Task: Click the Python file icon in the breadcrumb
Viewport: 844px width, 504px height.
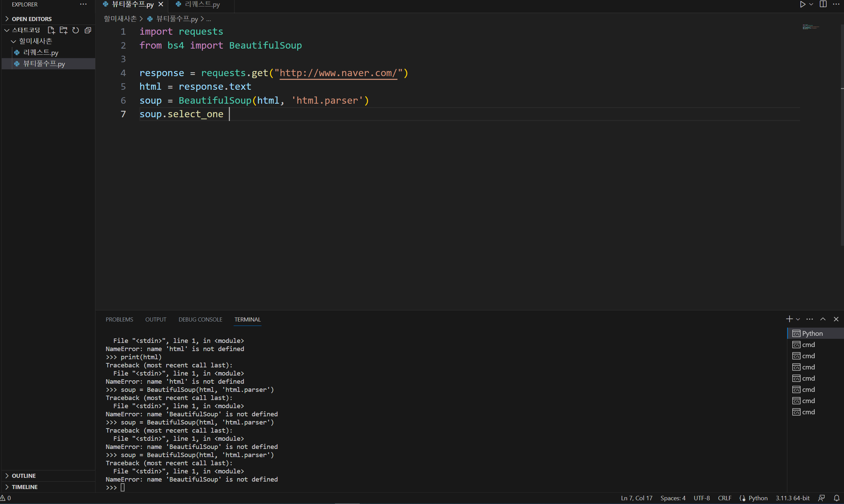Action: 150,19
